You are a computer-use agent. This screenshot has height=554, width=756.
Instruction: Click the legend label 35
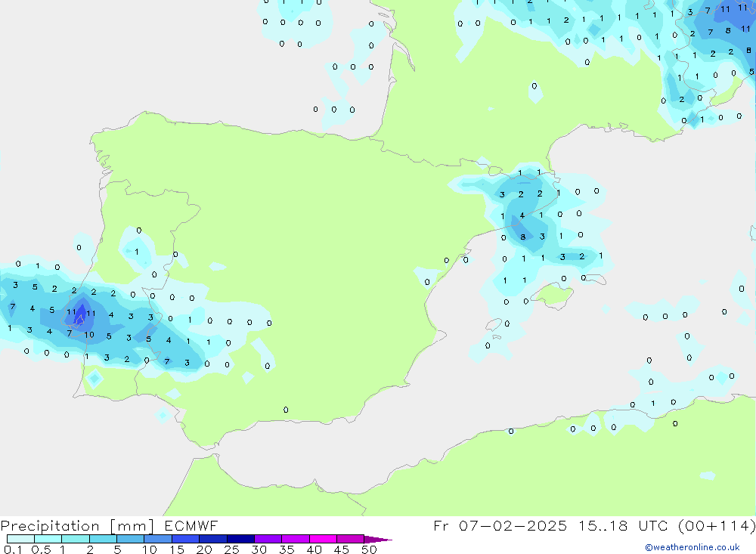tap(287, 549)
